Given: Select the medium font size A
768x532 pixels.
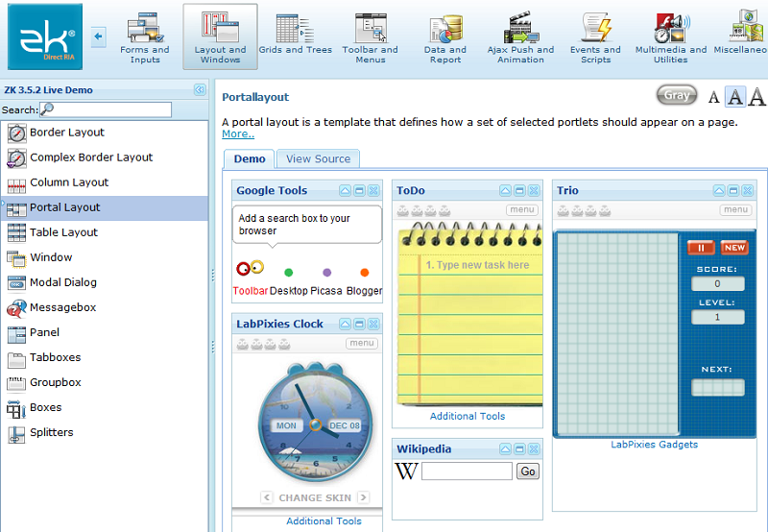Looking at the screenshot, I should tap(735, 96).
